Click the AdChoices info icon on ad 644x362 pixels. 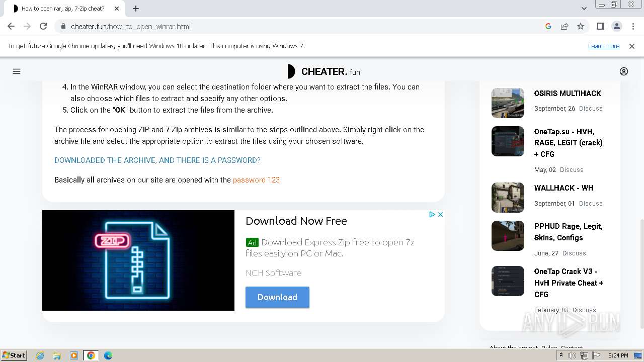432,214
